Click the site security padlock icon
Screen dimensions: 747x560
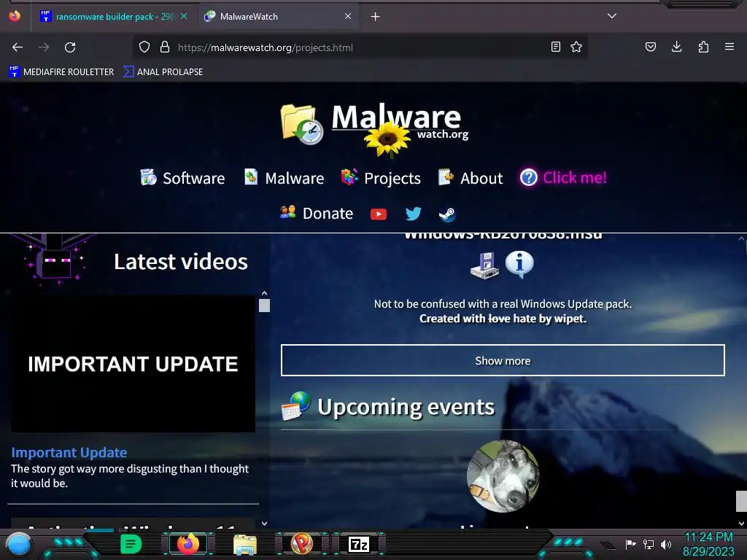(165, 47)
